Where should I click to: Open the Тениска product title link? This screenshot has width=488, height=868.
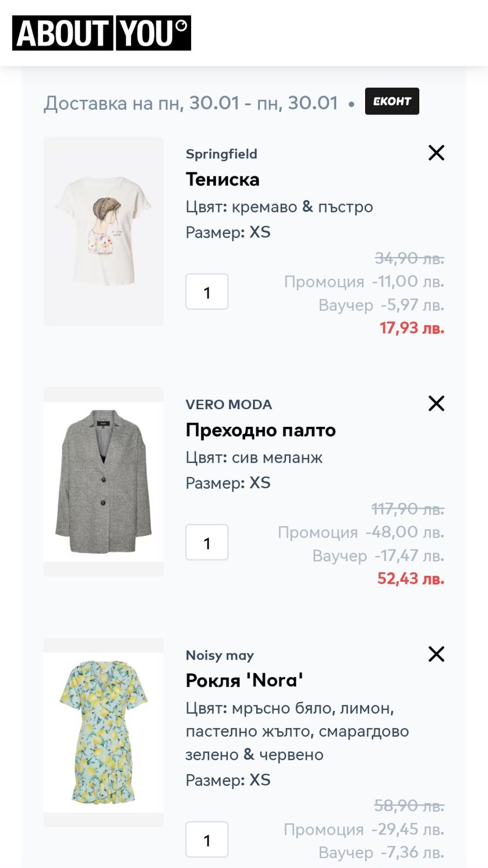[223, 180]
